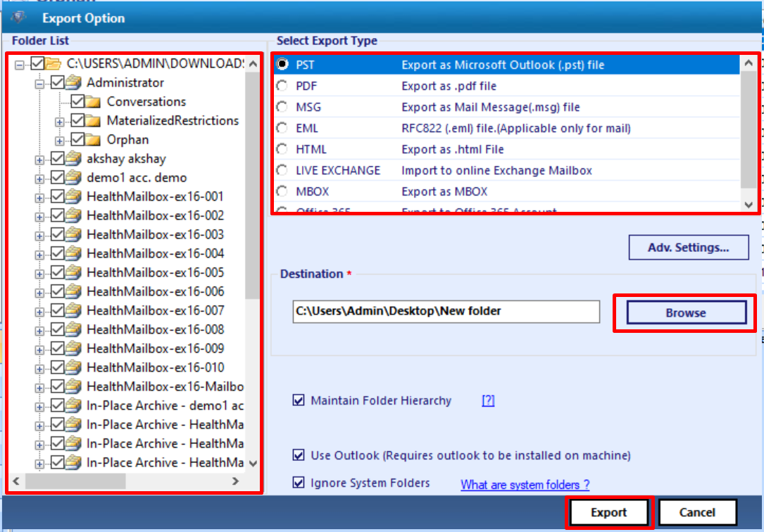Uncheck Maintain Folder Hierarchy
This screenshot has width=764, height=532.
pos(299,400)
